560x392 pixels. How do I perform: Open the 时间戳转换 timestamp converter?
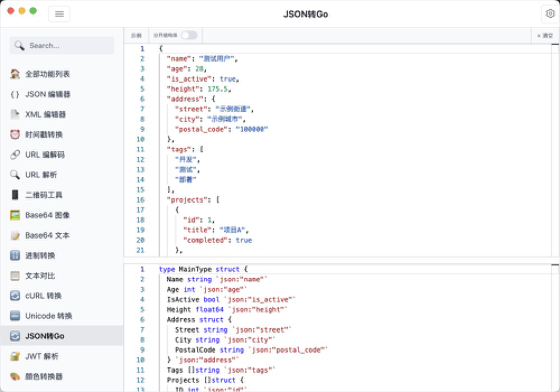coord(45,134)
